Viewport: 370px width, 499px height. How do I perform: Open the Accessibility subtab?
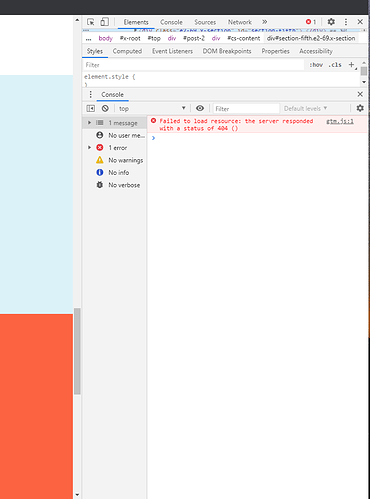(x=316, y=51)
